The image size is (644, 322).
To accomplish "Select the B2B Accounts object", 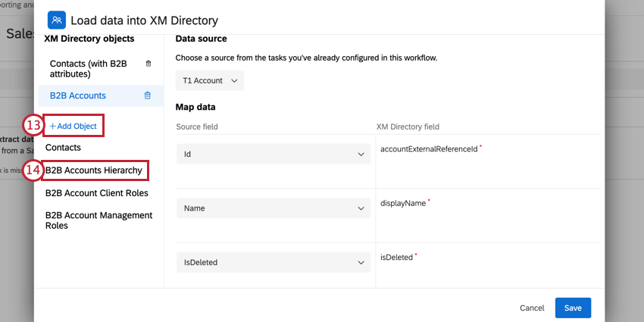I will click(78, 95).
